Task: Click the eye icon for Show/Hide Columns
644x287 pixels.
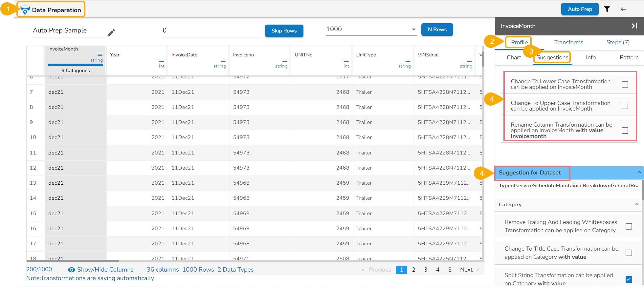Action: pyautogui.click(x=71, y=270)
